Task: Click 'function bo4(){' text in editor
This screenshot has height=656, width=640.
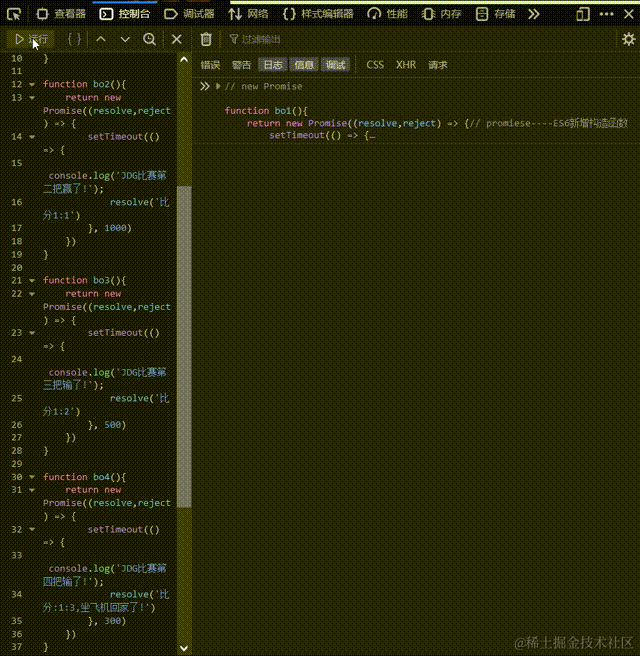Action: tap(84, 477)
